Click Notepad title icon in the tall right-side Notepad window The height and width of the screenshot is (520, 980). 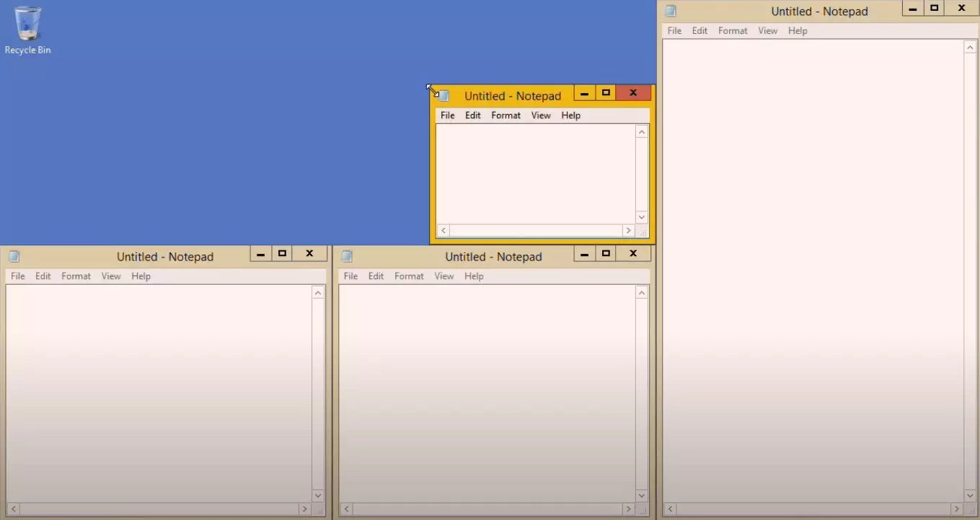(671, 11)
